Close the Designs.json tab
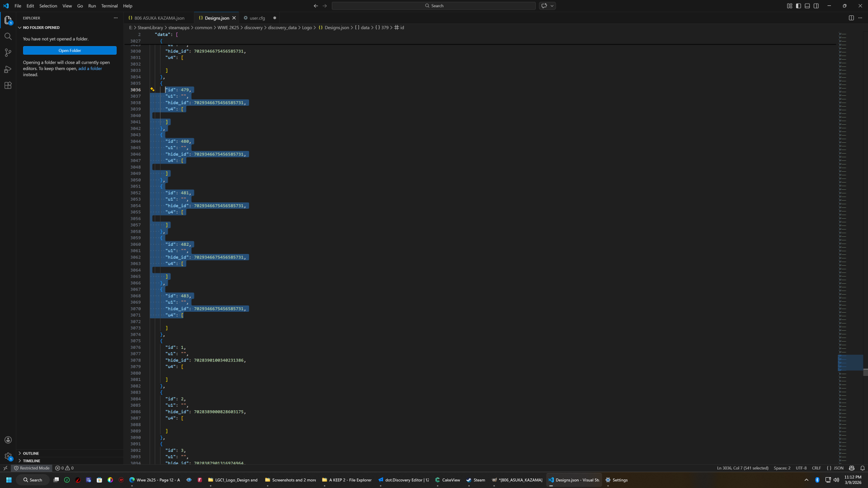The height and width of the screenshot is (488, 868). point(234,18)
